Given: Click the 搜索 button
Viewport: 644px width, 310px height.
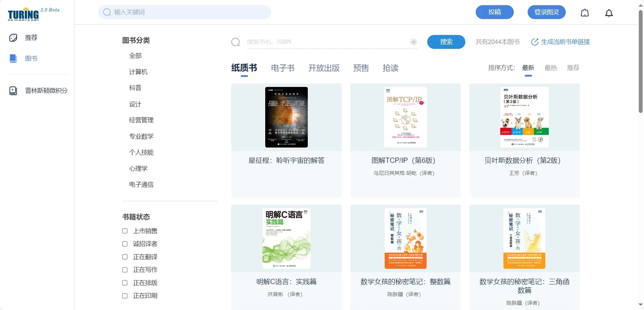Looking at the screenshot, I should point(446,42).
